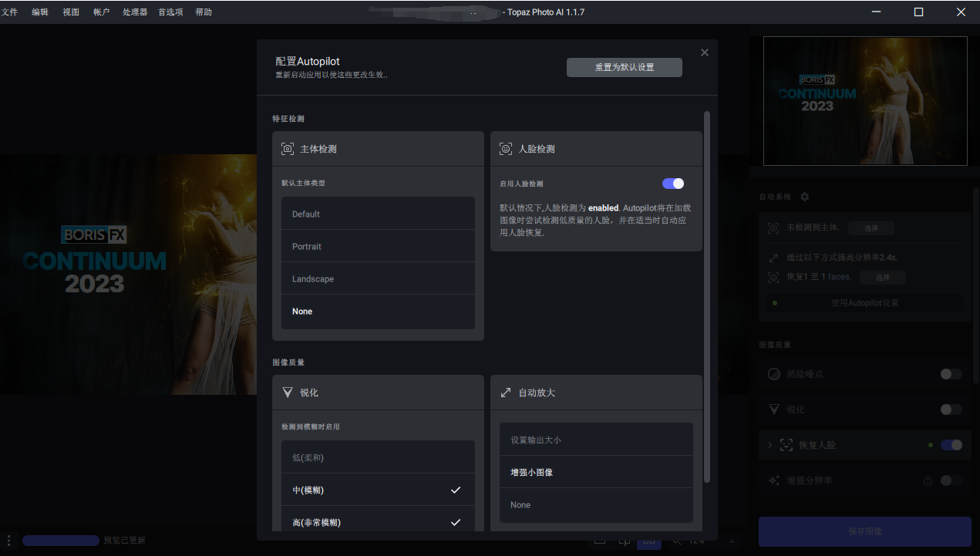This screenshot has height=556, width=980.
Task: Click the subject detection icon in the dialog header
Action: 288,149
